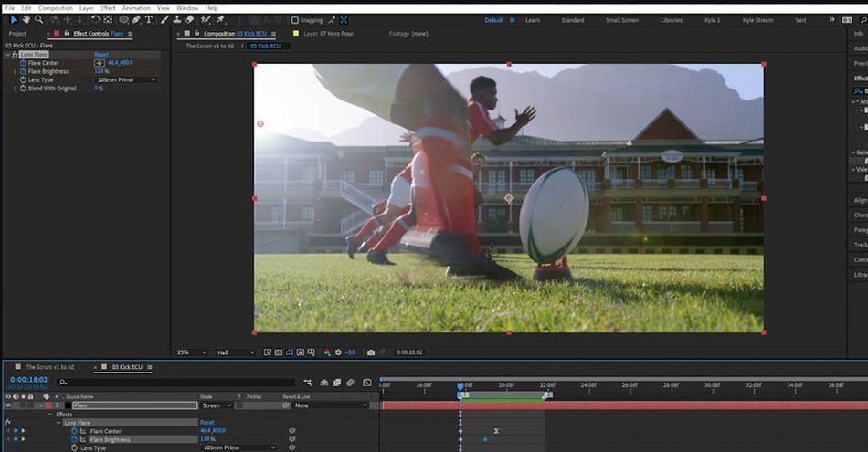Switch to the Small Screen workspace

622,20
